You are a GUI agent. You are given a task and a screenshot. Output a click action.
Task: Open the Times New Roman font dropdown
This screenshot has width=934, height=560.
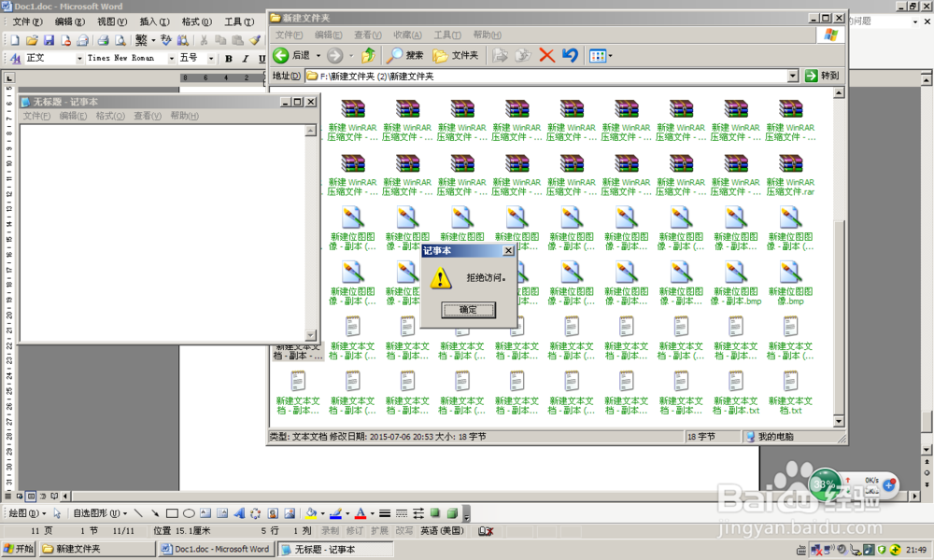[x=172, y=58]
